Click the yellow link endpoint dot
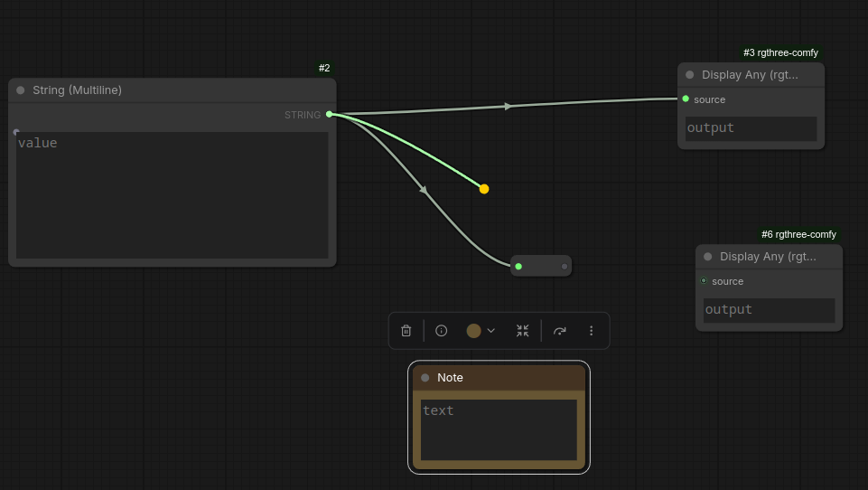Viewport: 868px width, 490px height. pos(484,189)
